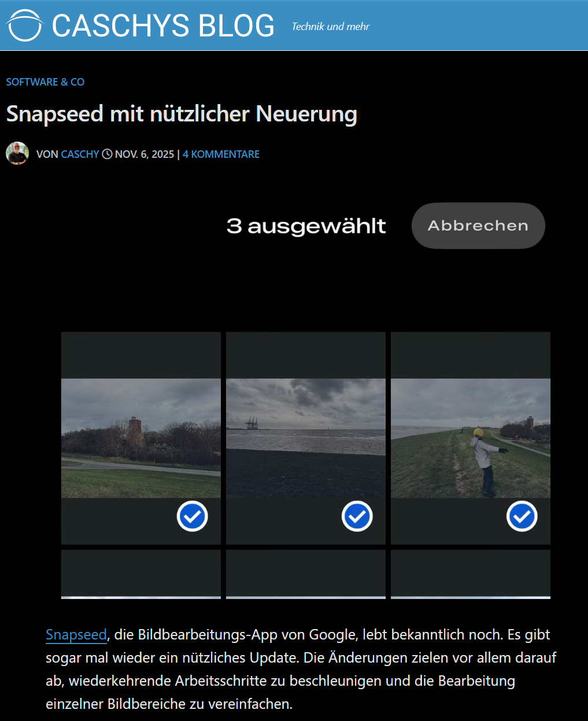Select the stormy sea with cranes thumbnail

pos(306,438)
